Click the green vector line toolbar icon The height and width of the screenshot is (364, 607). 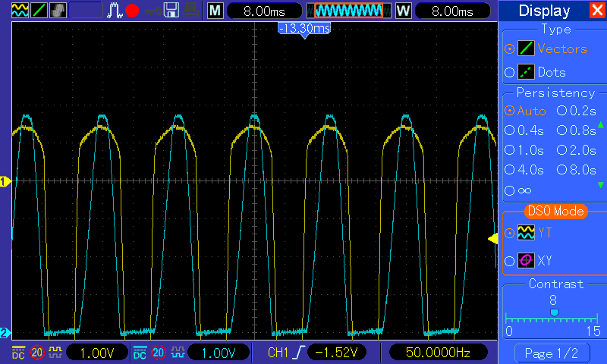(39, 11)
